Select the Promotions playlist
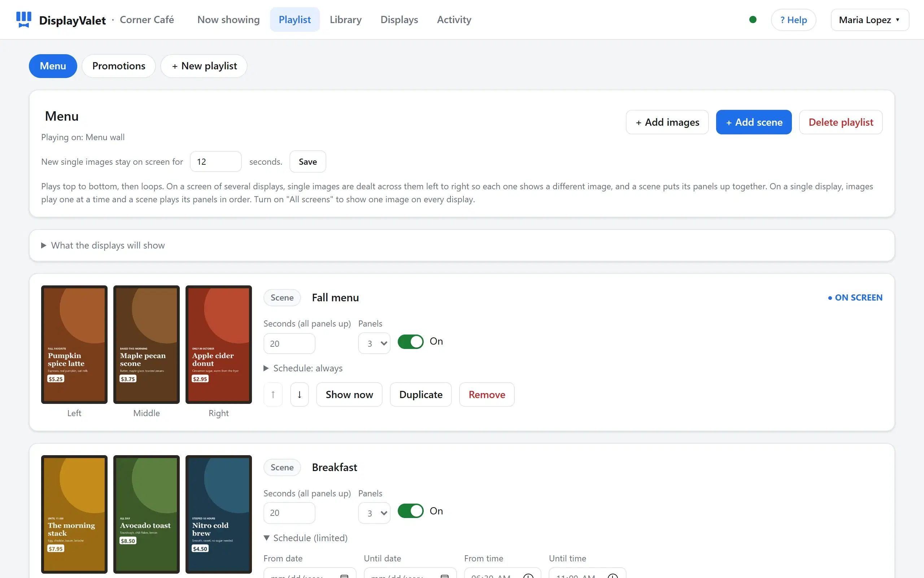Screen dimensions: 924x578 (119, 66)
